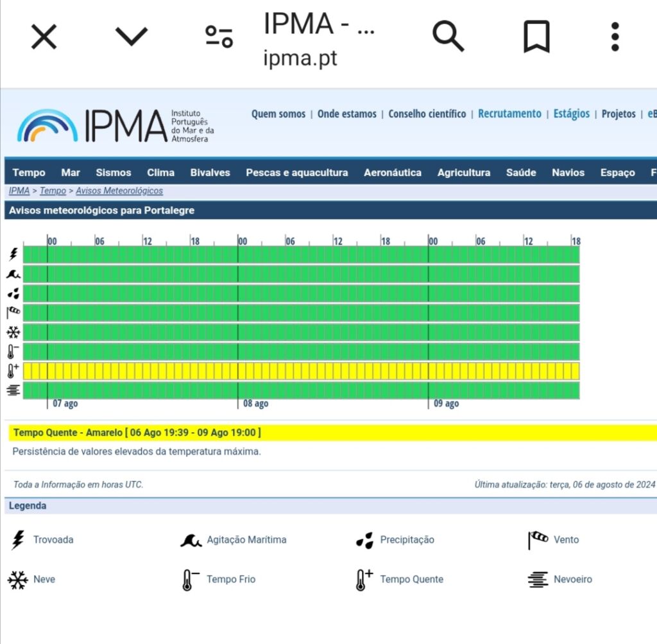Follow the Recrutamento link

(509, 114)
